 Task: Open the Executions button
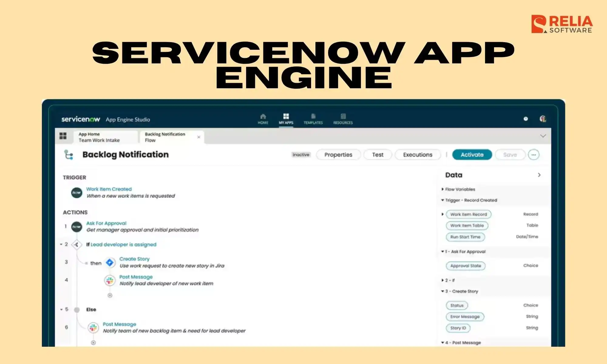click(x=418, y=155)
